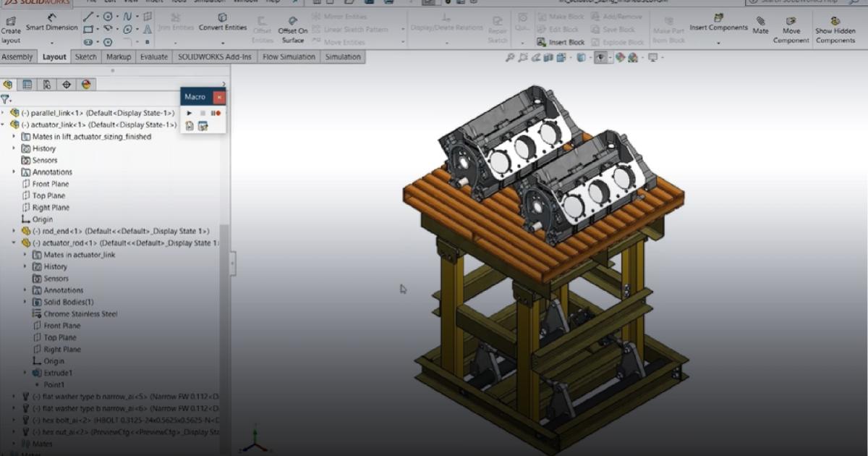
Task: Select the sketch Text tool
Action: (148, 30)
